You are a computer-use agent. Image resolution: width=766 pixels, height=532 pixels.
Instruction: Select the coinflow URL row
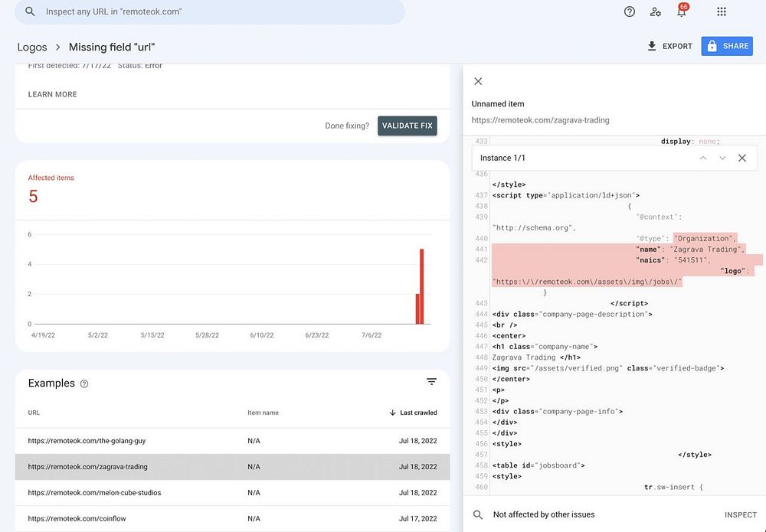tap(233, 518)
